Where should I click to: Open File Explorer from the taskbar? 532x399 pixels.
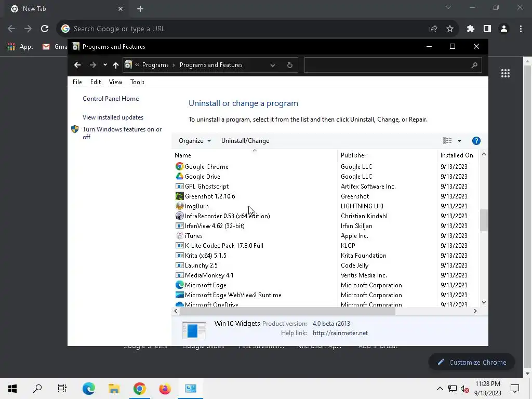click(x=114, y=389)
